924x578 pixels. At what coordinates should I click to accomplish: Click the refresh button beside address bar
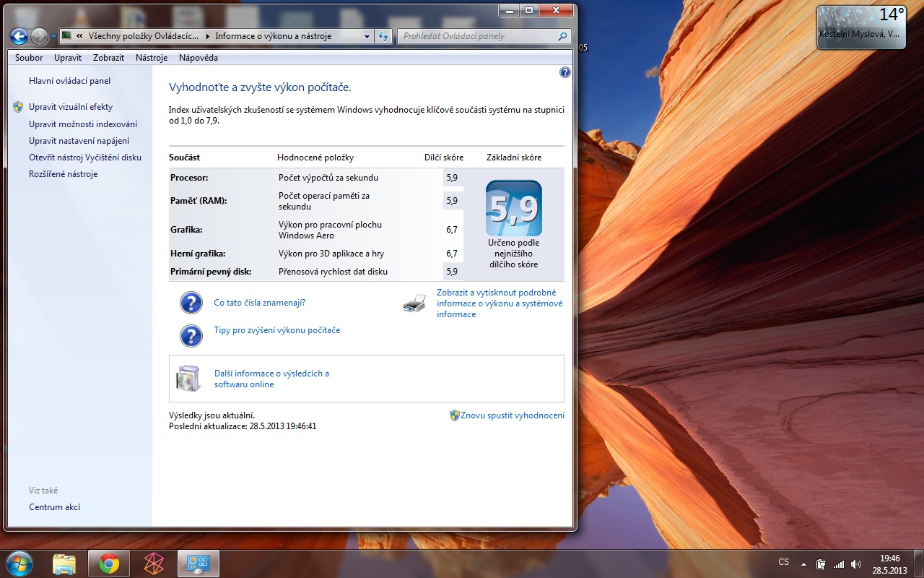pyautogui.click(x=383, y=36)
